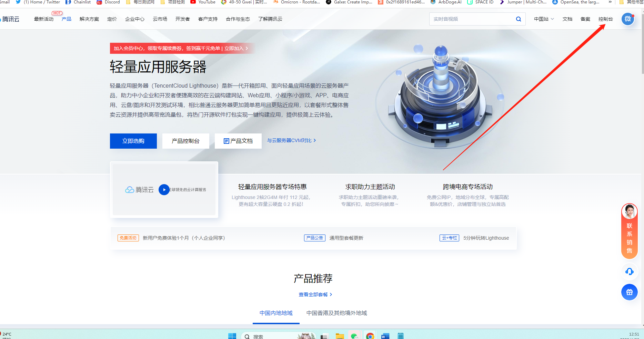Open File Explorer from the taskbar
Screen dimensions: 644x339
(x=340, y=336)
